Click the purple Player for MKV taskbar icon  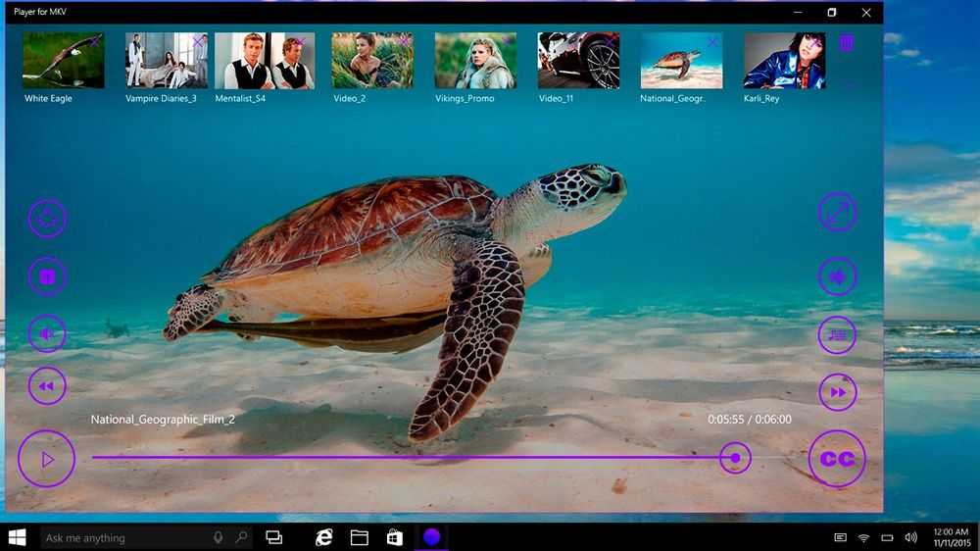click(x=432, y=536)
